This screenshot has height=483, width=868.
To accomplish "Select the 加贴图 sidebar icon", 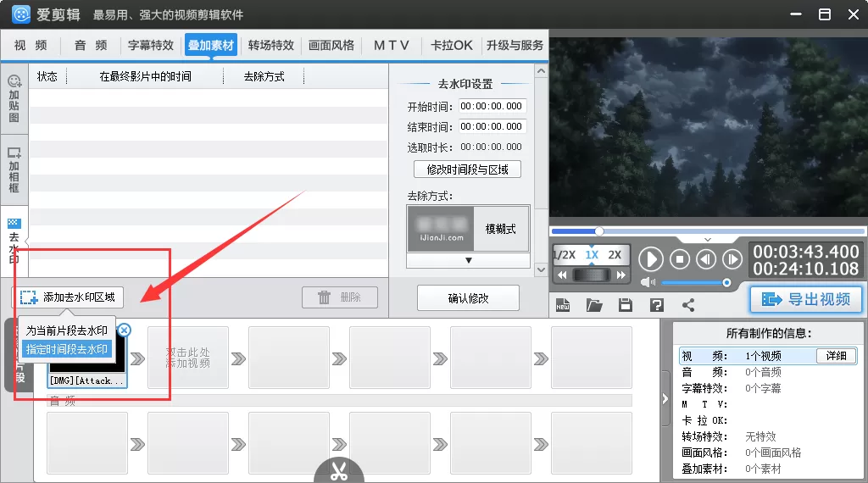I will (14, 98).
